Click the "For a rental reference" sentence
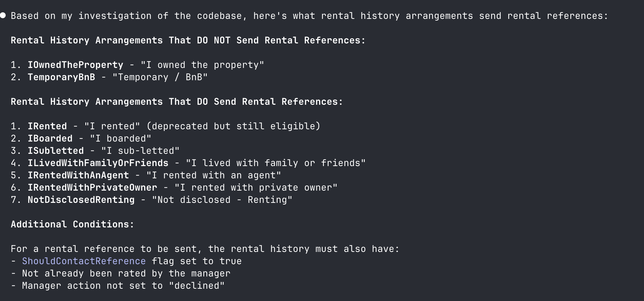 pos(205,249)
